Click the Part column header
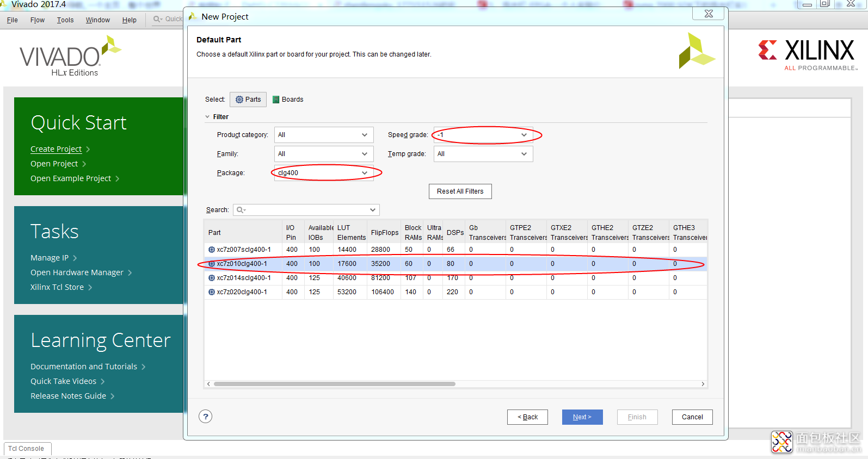 click(x=243, y=233)
